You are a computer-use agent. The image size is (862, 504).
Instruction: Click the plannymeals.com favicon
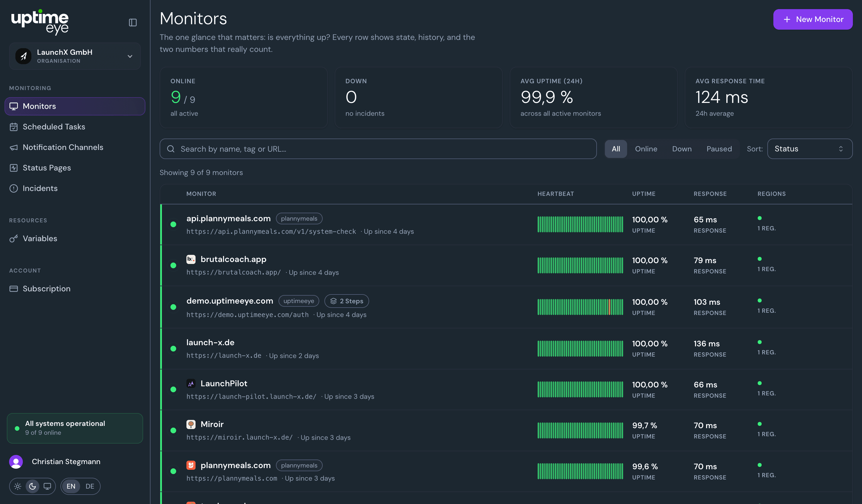tap(191, 465)
